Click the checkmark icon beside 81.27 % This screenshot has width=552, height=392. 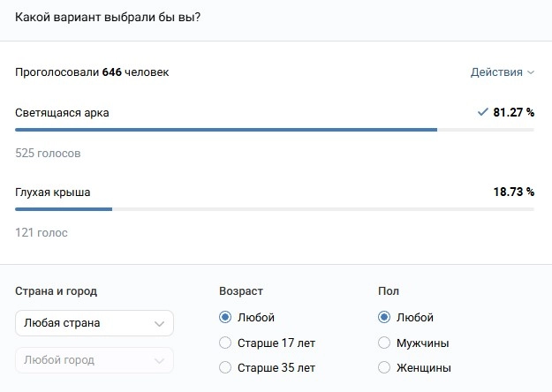[x=482, y=112]
